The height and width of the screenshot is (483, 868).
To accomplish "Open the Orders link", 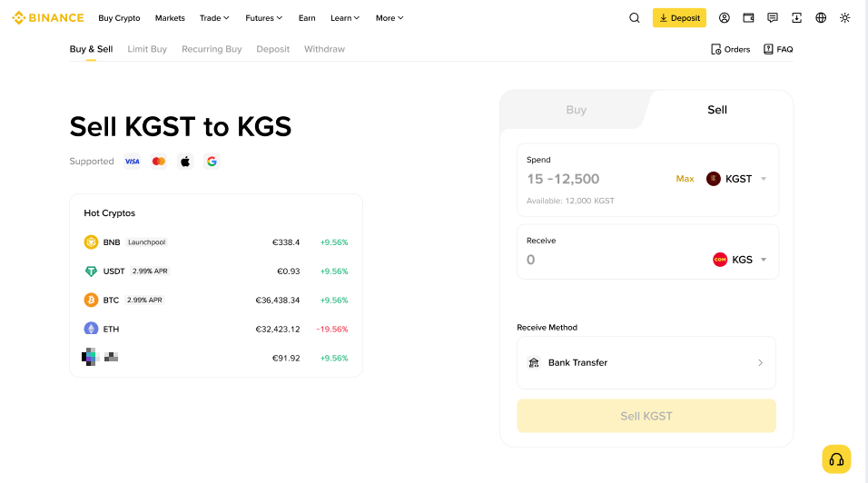I will [730, 49].
